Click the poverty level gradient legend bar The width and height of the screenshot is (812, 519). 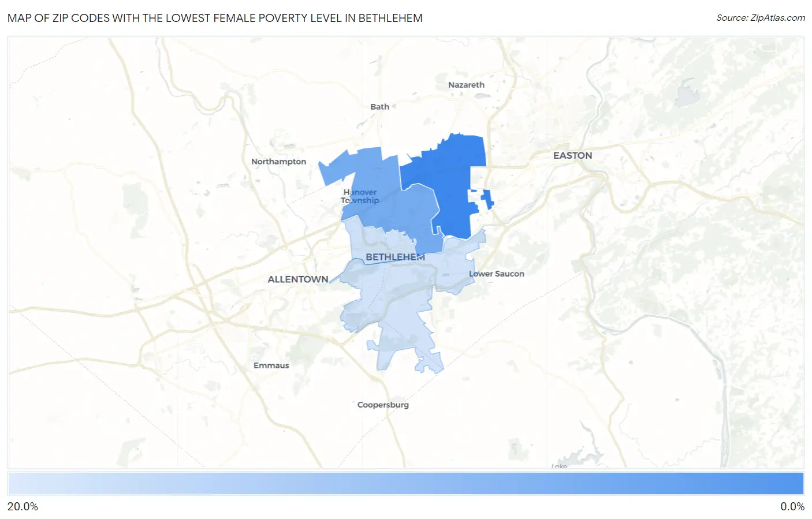point(406,484)
